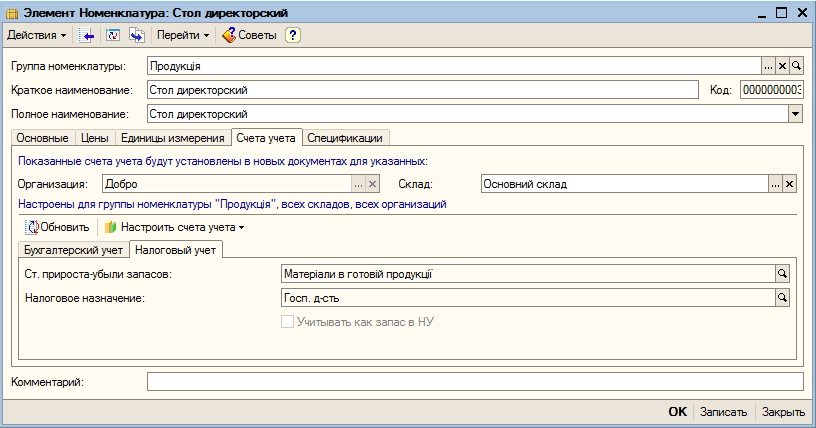Click the Записать button

tap(723, 412)
